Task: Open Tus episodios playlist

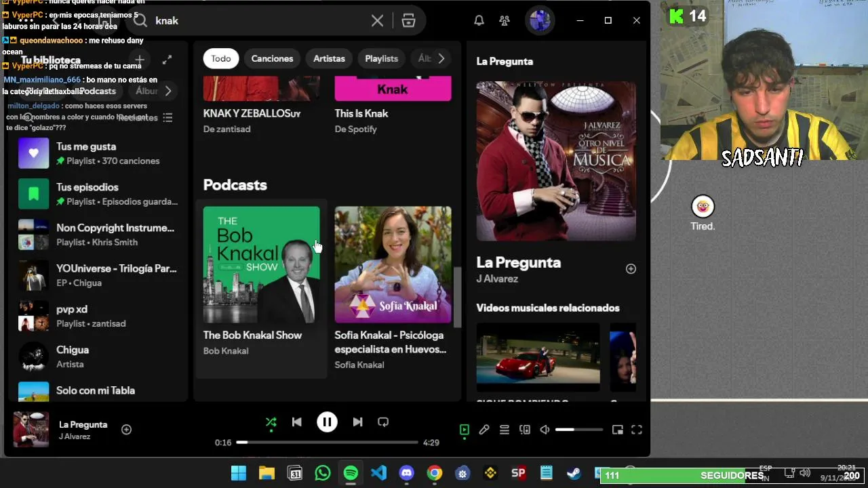Action: tap(97, 194)
